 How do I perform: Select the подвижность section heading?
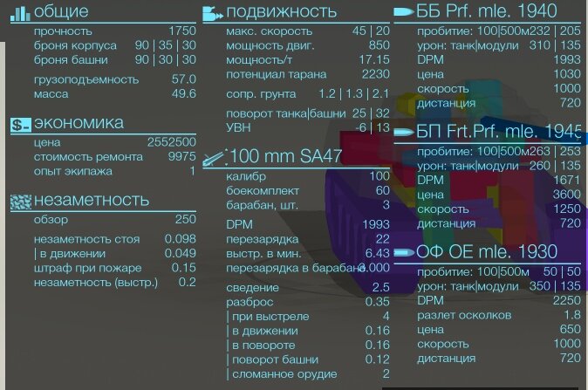[282, 12]
